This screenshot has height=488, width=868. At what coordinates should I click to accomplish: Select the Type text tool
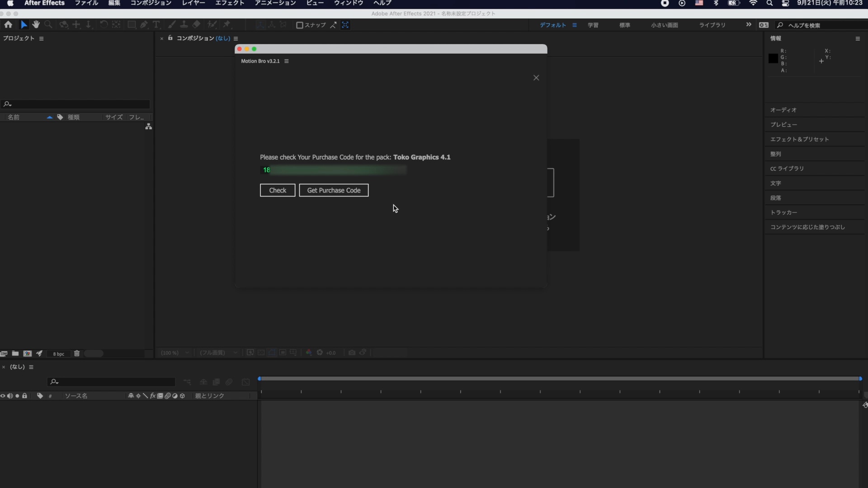156,25
